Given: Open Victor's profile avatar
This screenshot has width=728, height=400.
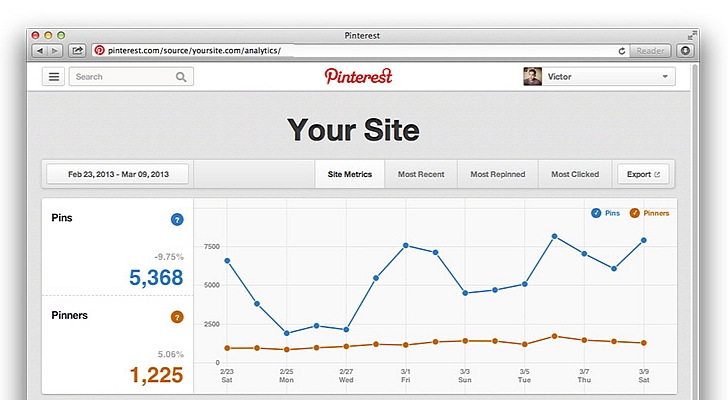Looking at the screenshot, I should pyautogui.click(x=533, y=77).
